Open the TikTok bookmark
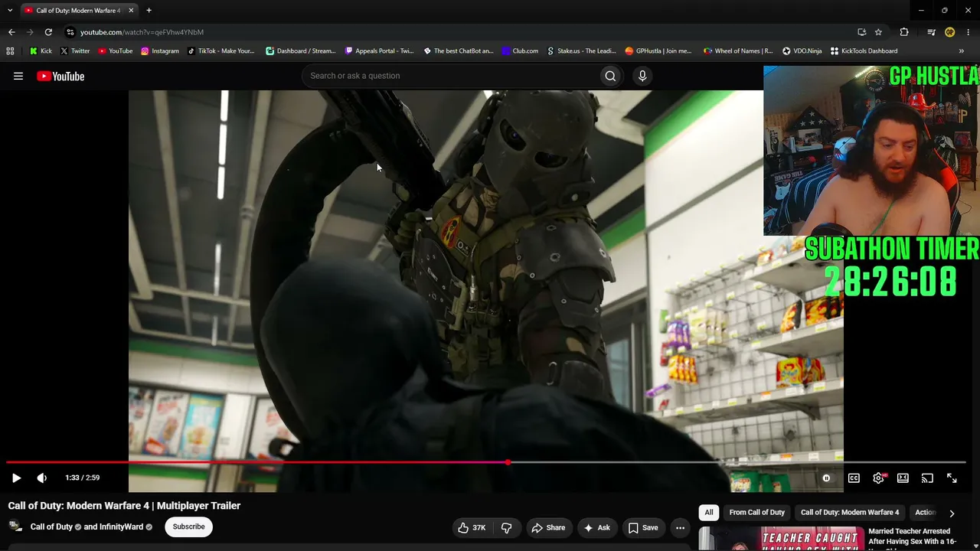980x551 pixels. click(x=220, y=51)
